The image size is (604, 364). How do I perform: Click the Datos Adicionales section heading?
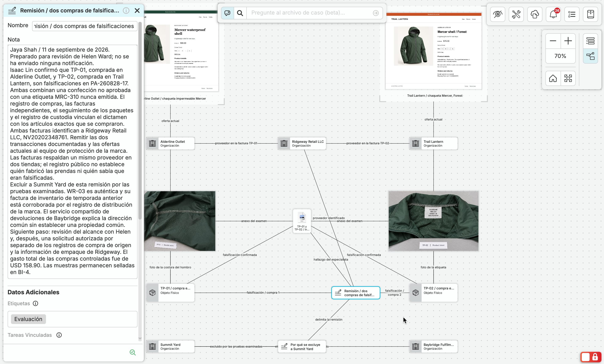[x=33, y=292]
